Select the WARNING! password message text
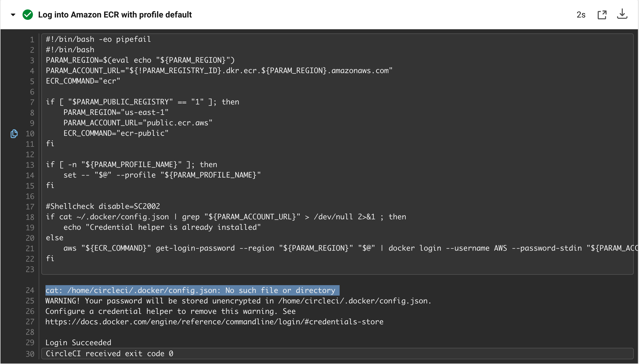 tap(238, 301)
